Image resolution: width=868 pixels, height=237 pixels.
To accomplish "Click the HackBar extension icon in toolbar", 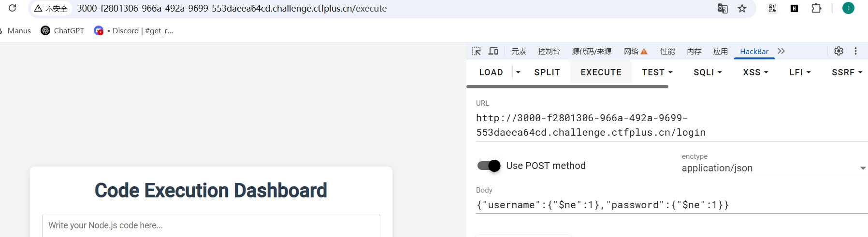I will click(794, 8).
